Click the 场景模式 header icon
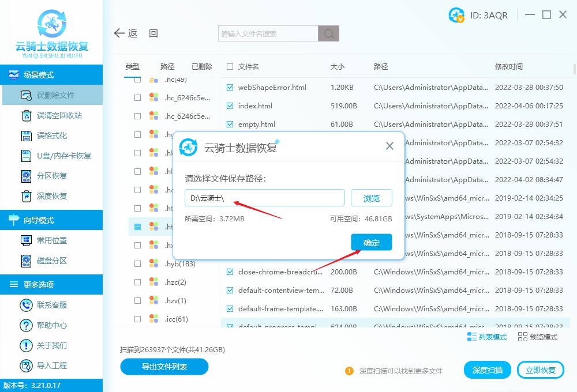Image resolution: width=577 pixels, height=392 pixels. click(x=14, y=74)
